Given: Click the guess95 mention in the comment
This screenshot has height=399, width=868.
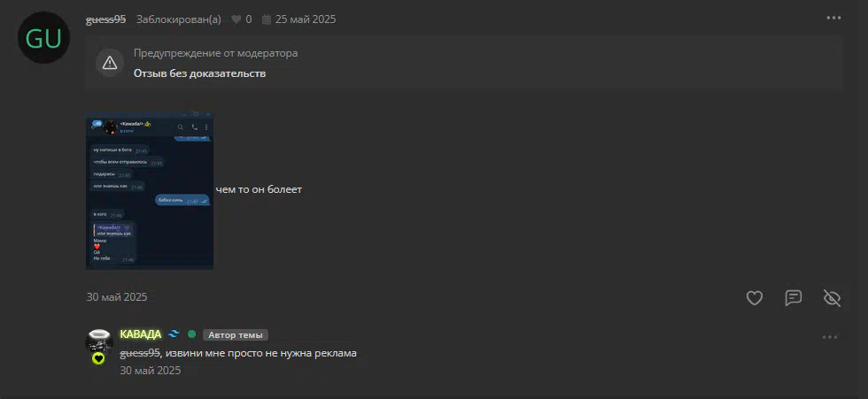Looking at the screenshot, I should pyautogui.click(x=140, y=353).
